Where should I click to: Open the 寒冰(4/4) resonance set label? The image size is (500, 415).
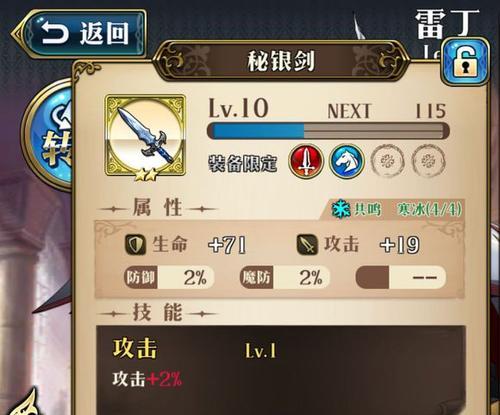coord(429,210)
